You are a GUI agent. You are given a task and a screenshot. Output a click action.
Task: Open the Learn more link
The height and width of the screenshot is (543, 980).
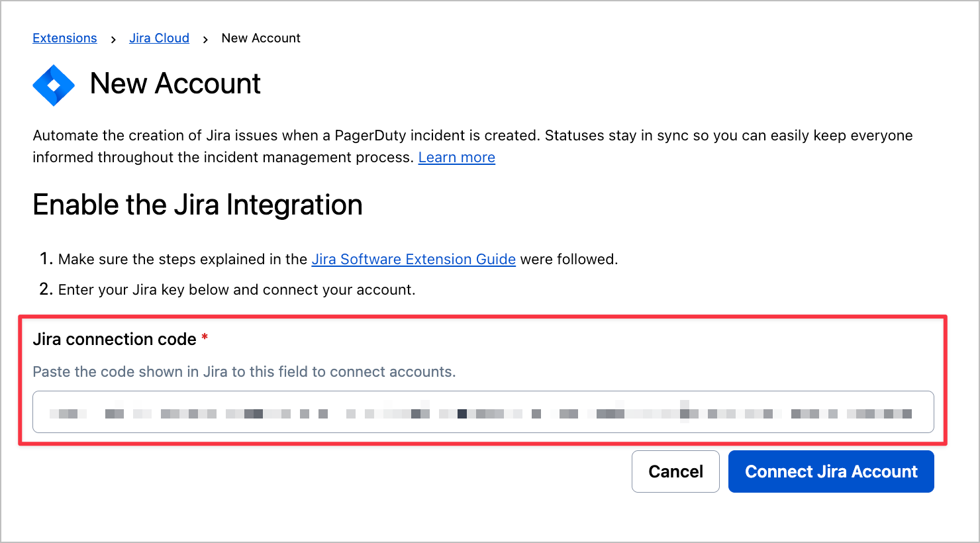coord(456,158)
